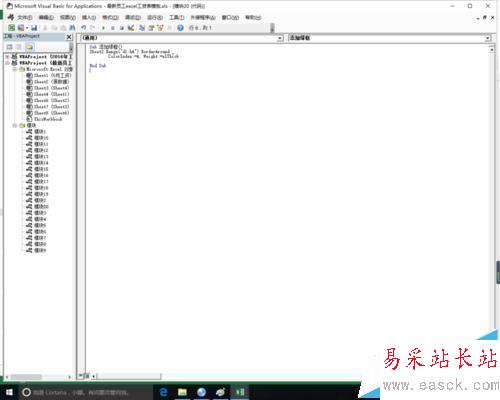Click the Break pause toolbar icon

click(x=113, y=28)
